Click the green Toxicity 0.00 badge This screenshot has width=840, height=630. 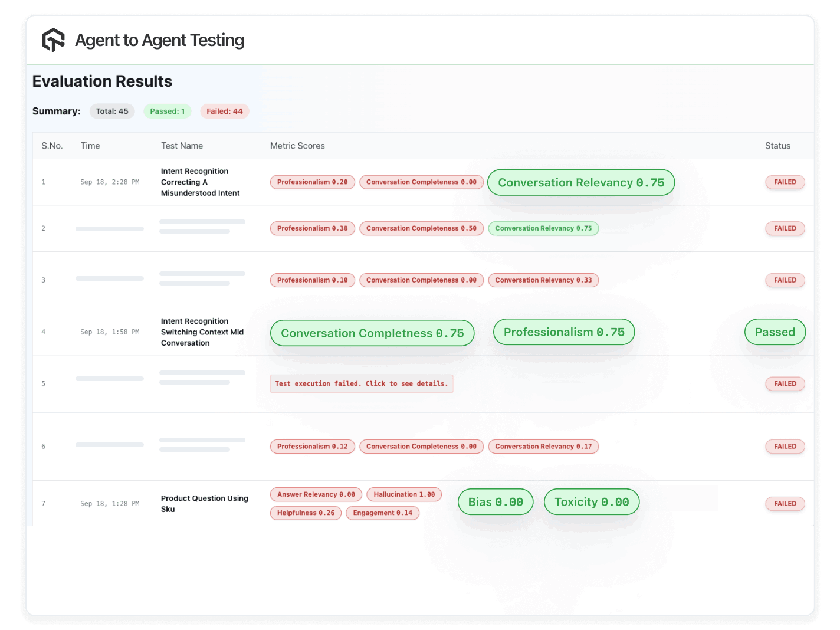pos(591,501)
